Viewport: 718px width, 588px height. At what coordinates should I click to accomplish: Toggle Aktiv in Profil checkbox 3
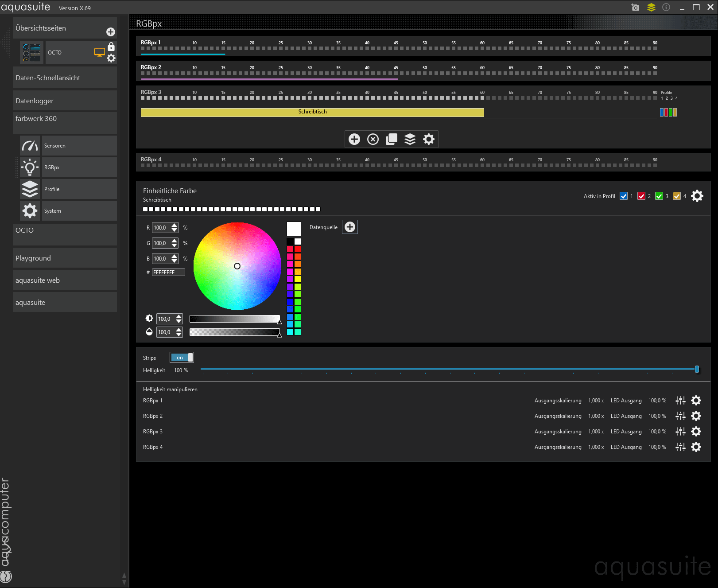pos(659,196)
